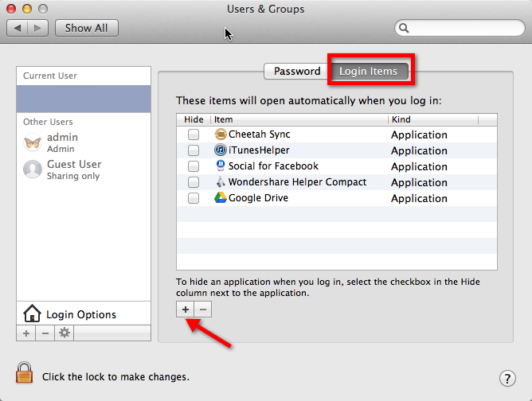532x401 pixels.
Task: Enable Hide for Social for Facebook
Action: 194,166
